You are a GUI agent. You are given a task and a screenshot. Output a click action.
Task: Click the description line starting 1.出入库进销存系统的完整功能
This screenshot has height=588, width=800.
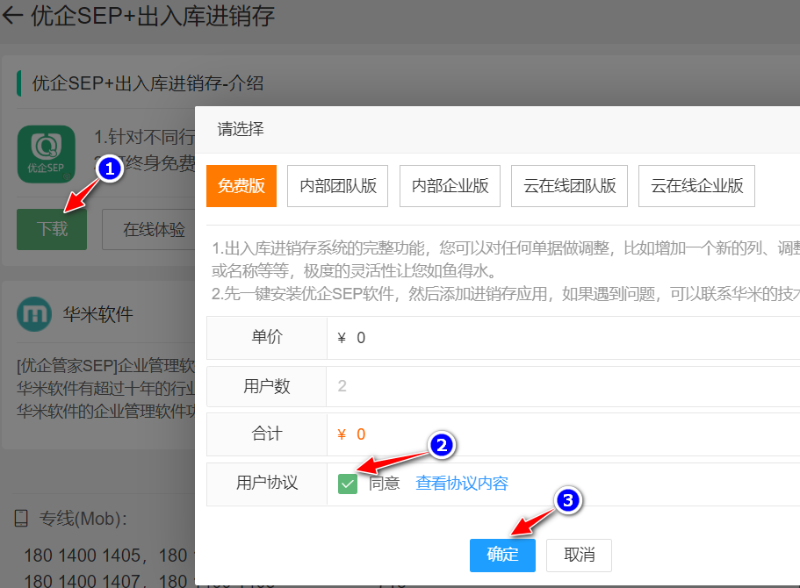click(x=506, y=249)
